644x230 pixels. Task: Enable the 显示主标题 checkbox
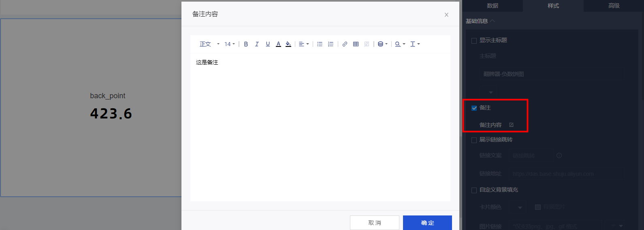pyautogui.click(x=474, y=40)
